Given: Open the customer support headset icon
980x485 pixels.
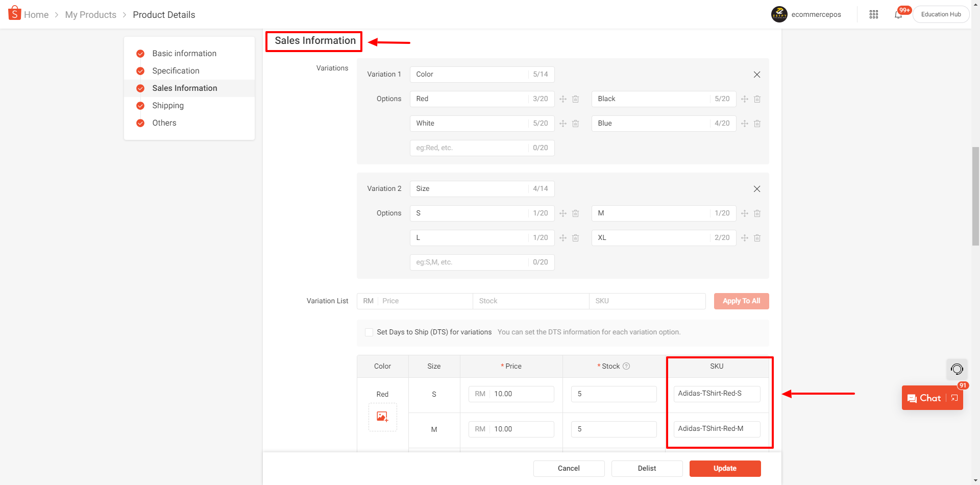Looking at the screenshot, I should click(957, 369).
